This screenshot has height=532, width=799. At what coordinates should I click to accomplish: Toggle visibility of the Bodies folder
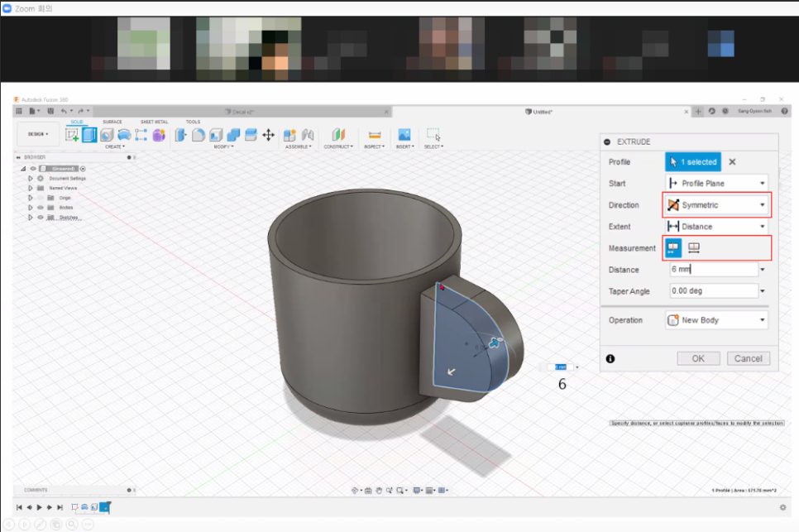(x=41, y=208)
